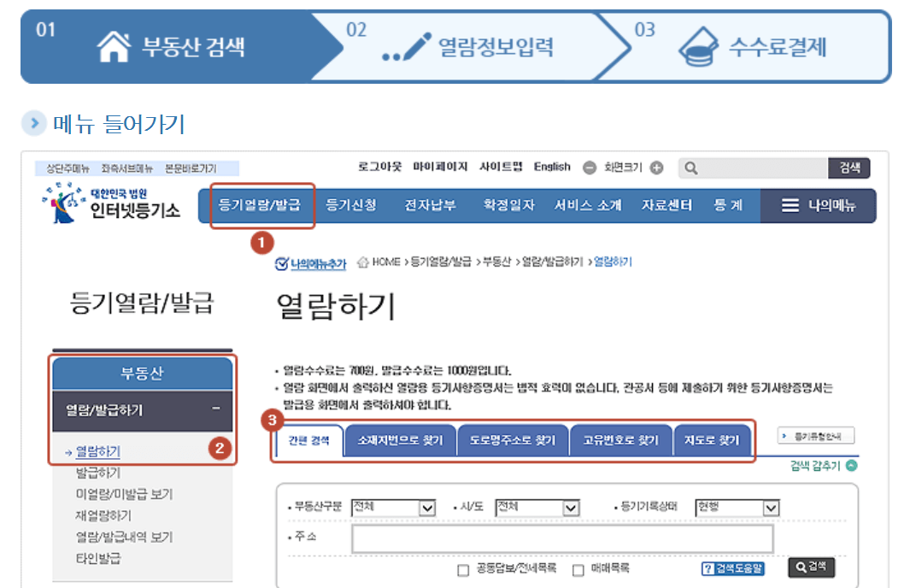The height and width of the screenshot is (588, 916).
Task: Open 검색도움말 search help with question icon
Action: 732,568
